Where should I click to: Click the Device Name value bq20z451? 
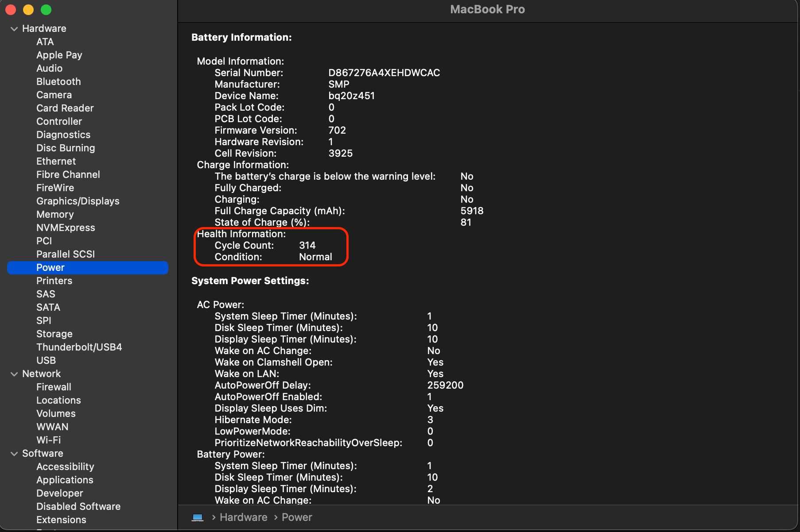click(351, 96)
